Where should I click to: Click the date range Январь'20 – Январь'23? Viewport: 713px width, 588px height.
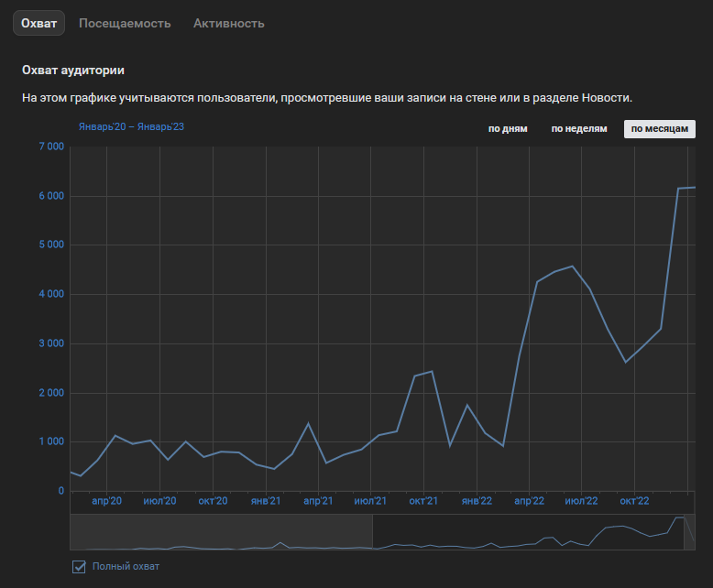(131, 126)
